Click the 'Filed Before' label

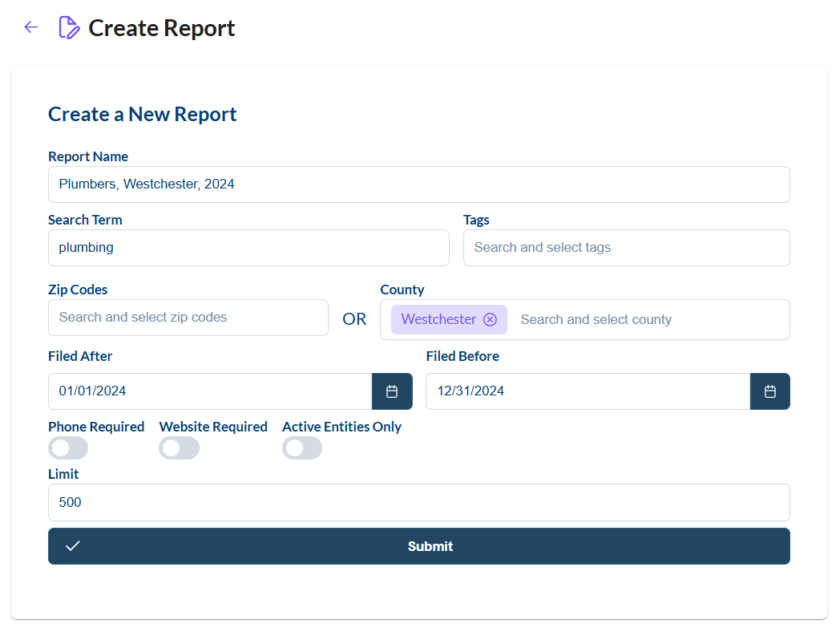462,356
